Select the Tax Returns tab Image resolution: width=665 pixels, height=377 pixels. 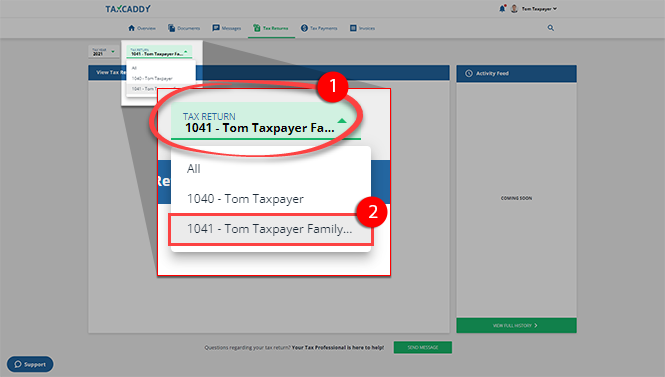pos(271,28)
